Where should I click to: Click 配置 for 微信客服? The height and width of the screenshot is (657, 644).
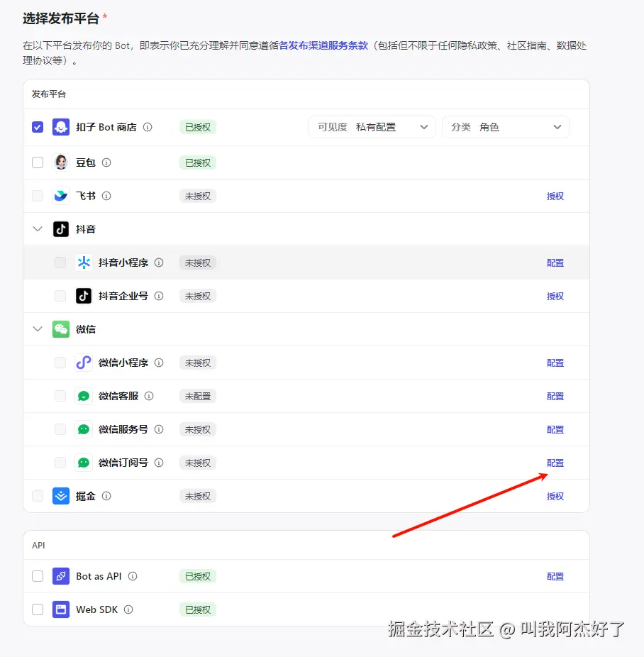pyautogui.click(x=555, y=397)
